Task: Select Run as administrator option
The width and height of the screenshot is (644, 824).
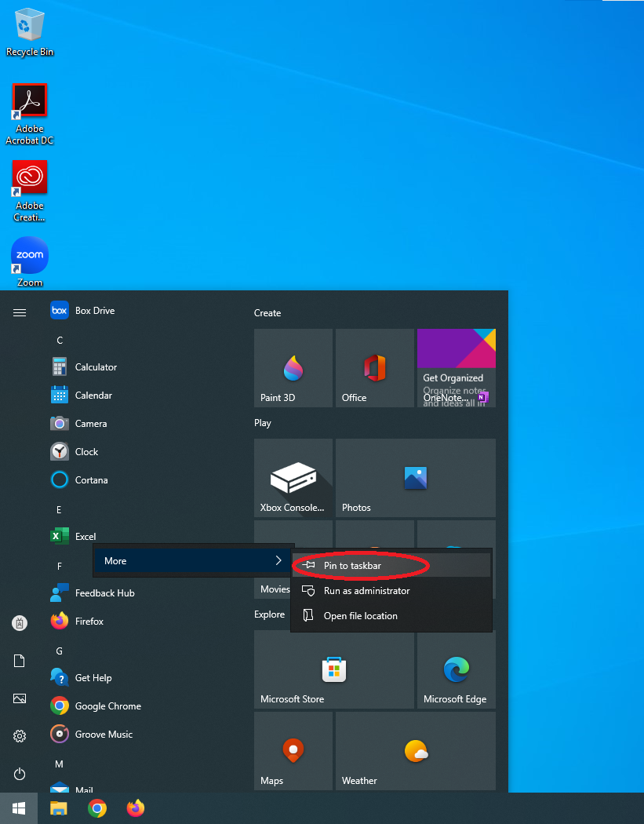Action: [366, 591]
